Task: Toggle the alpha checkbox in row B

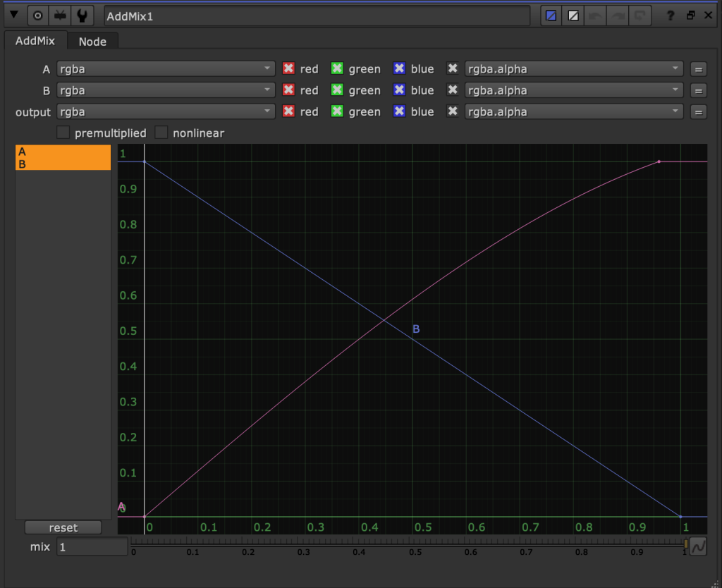Action: pyautogui.click(x=453, y=90)
